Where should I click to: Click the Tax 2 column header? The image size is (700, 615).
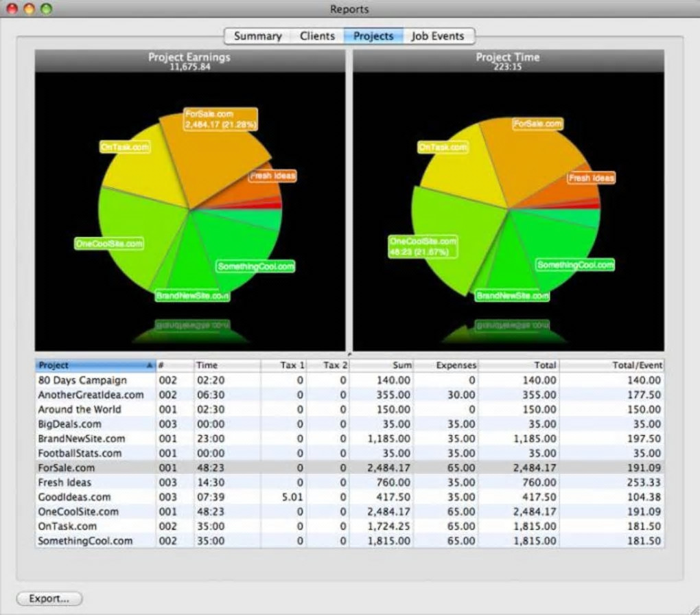point(328,365)
